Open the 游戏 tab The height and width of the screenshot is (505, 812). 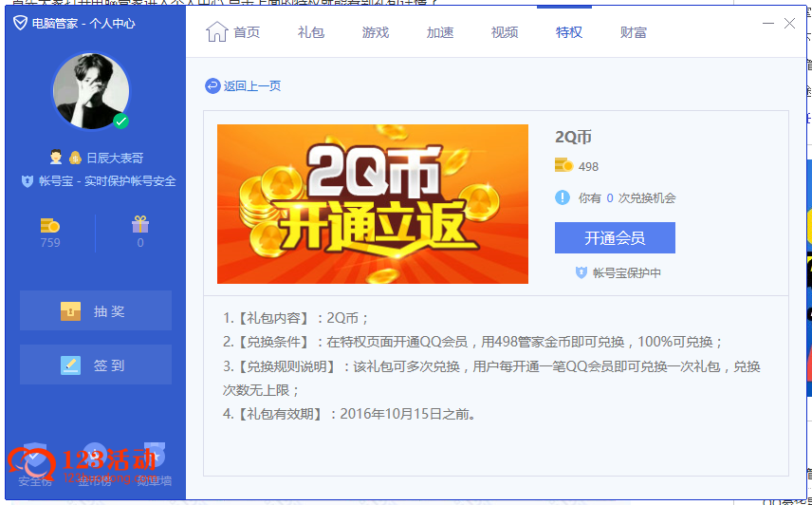click(375, 32)
